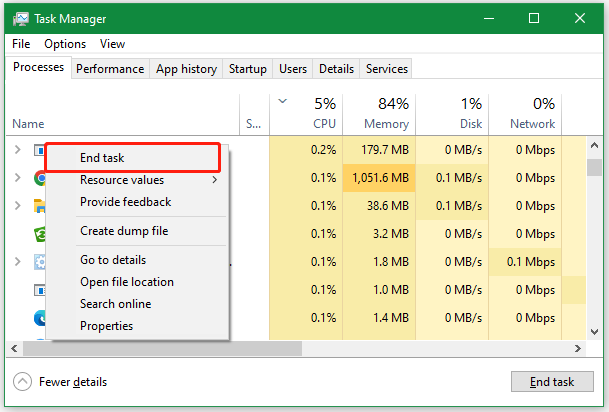Image resolution: width=609 pixels, height=412 pixels.
Task: Close the Task Manager window
Action: click(580, 18)
